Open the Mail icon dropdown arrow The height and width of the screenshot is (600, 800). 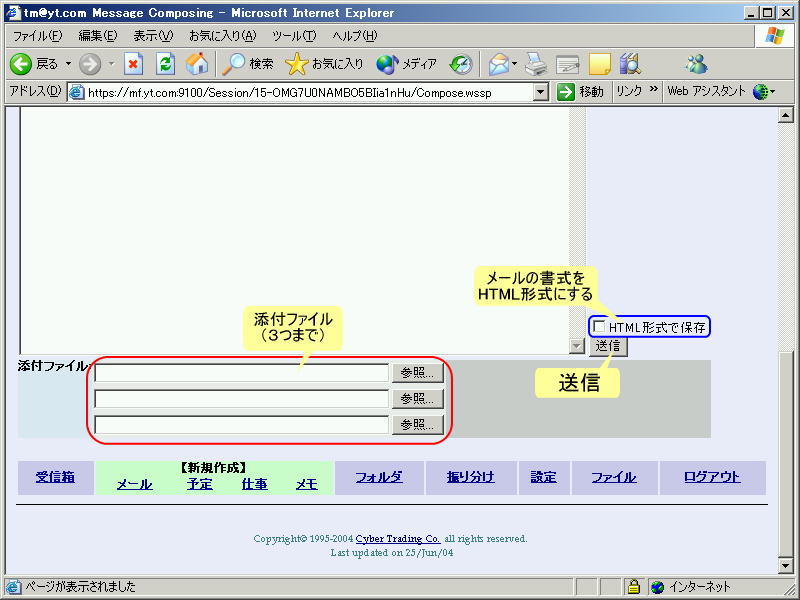(x=514, y=64)
